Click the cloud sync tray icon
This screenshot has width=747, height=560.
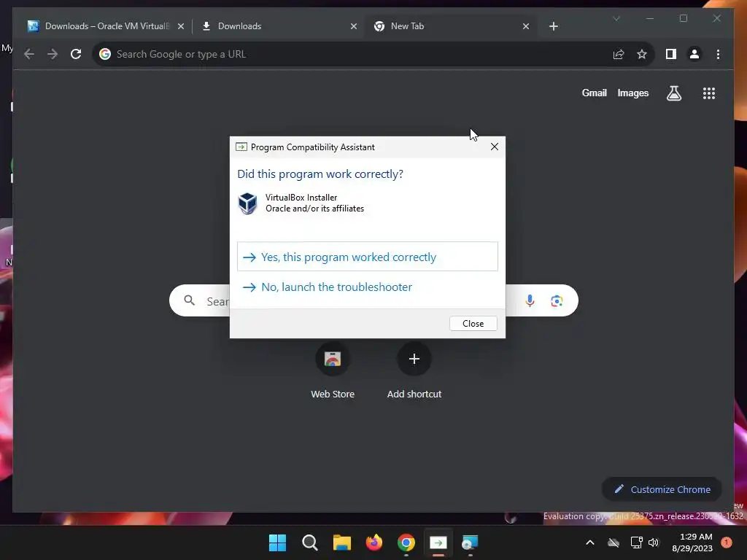[x=614, y=542]
